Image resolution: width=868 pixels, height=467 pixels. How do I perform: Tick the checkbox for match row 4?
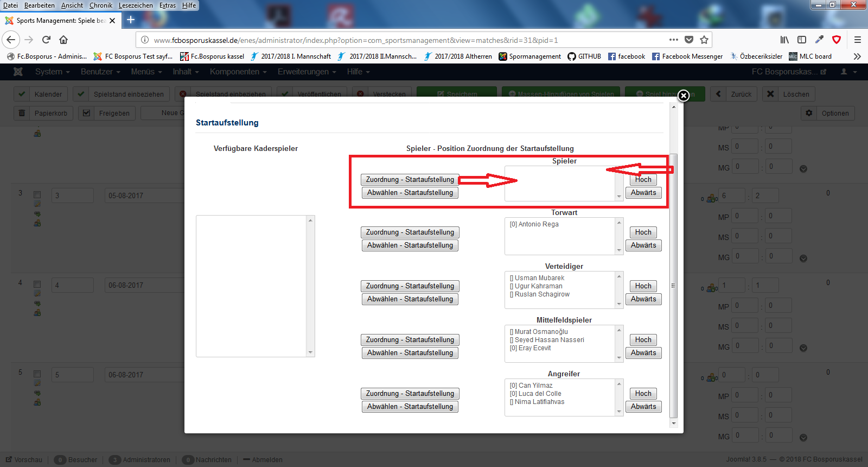click(37, 284)
